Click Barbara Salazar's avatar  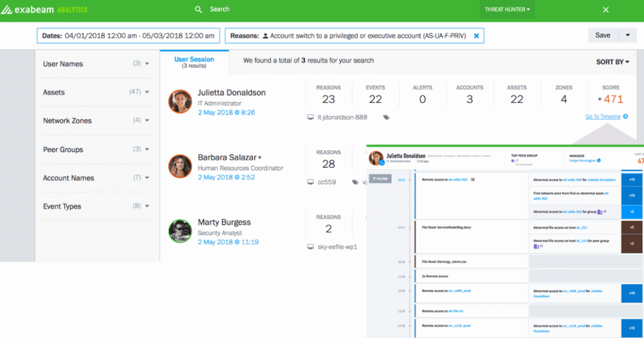(180, 166)
